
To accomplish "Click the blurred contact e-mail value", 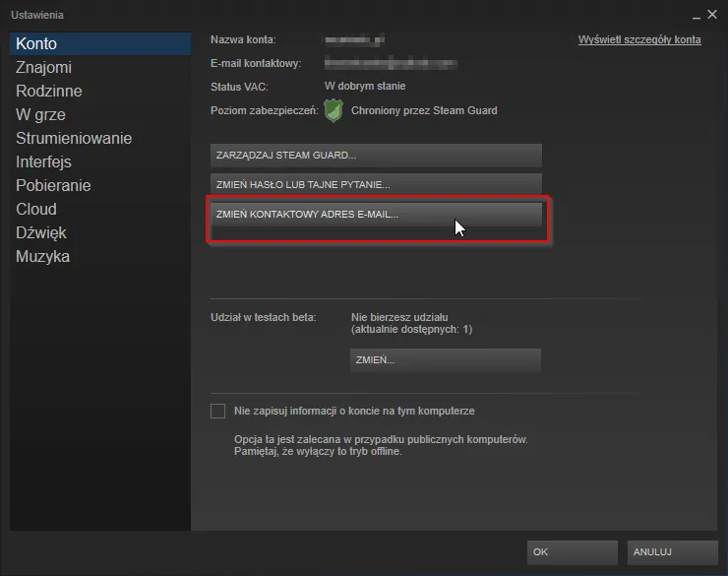I will pos(391,63).
